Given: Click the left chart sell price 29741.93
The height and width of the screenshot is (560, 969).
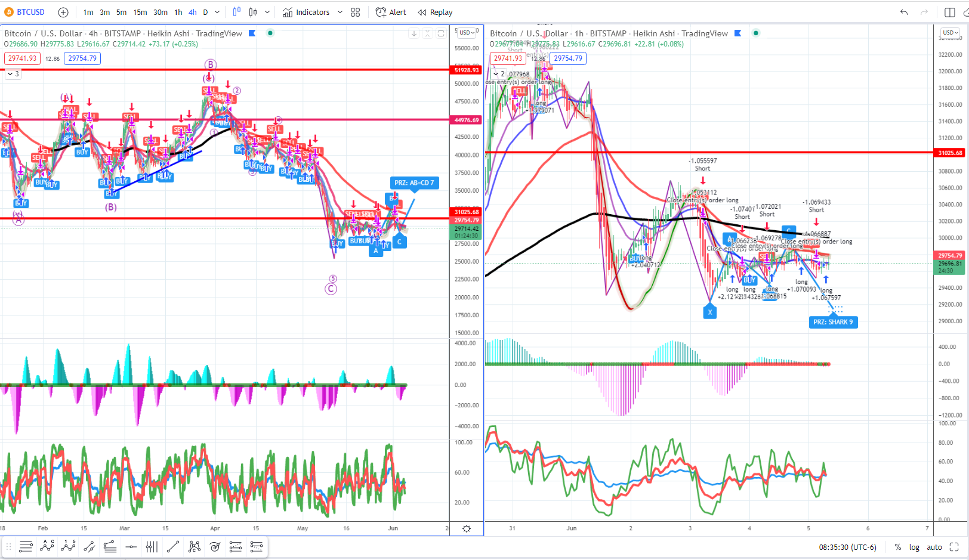Looking at the screenshot, I should 22,58.
